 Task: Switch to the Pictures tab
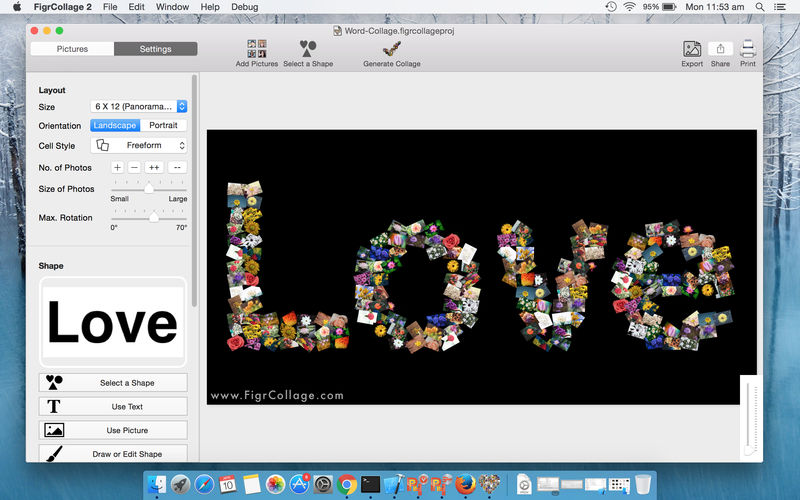click(72, 49)
